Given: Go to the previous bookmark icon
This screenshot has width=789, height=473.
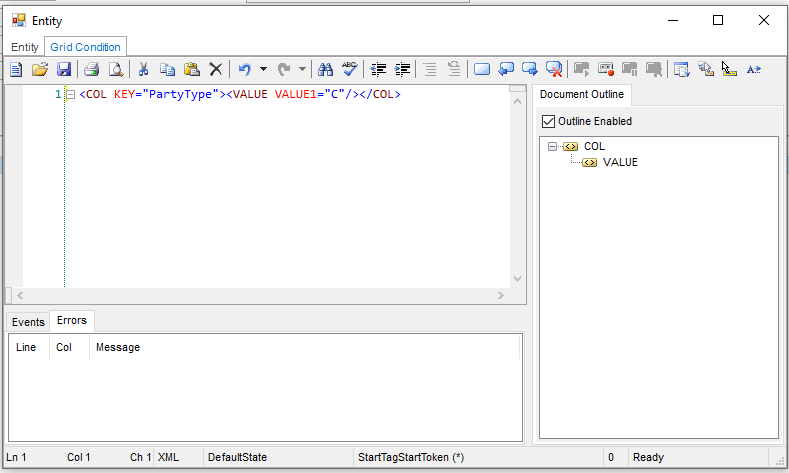Looking at the screenshot, I should 506,69.
